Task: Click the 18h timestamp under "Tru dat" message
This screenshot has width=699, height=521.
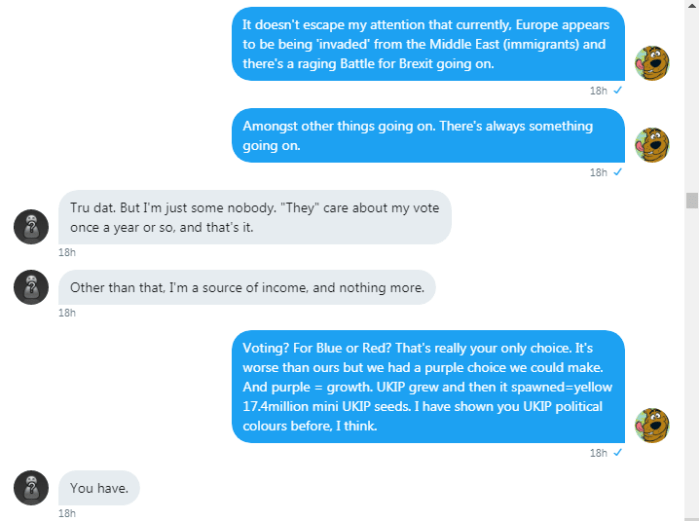Action: click(x=67, y=252)
